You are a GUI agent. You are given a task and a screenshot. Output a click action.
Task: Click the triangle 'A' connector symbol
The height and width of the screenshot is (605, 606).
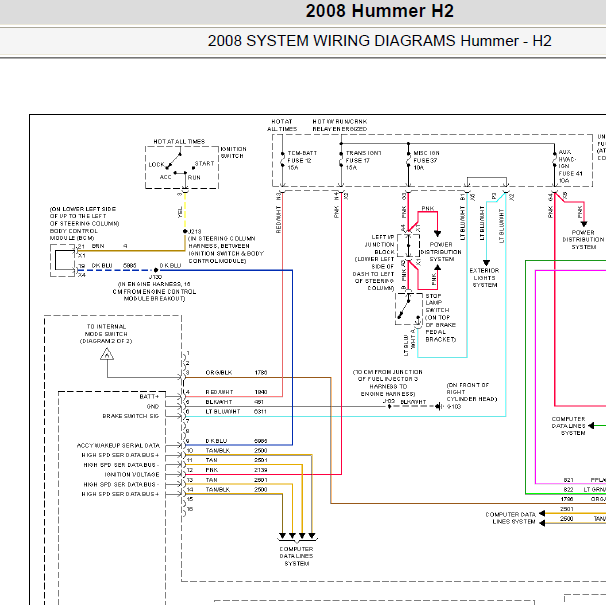click(x=107, y=354)
